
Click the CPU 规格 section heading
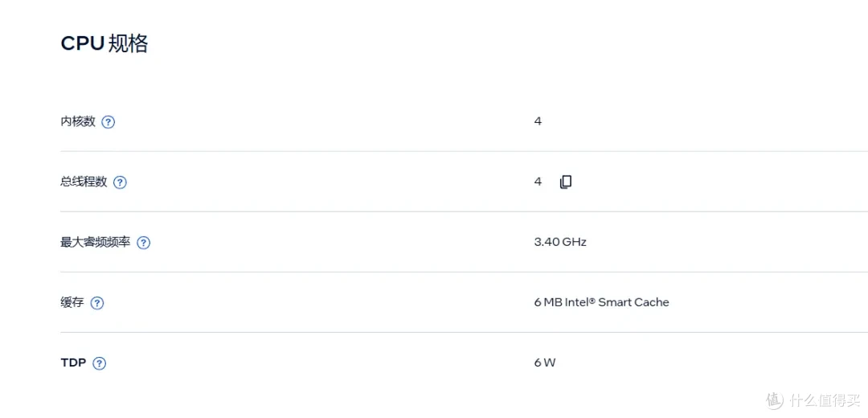(104, 43)
